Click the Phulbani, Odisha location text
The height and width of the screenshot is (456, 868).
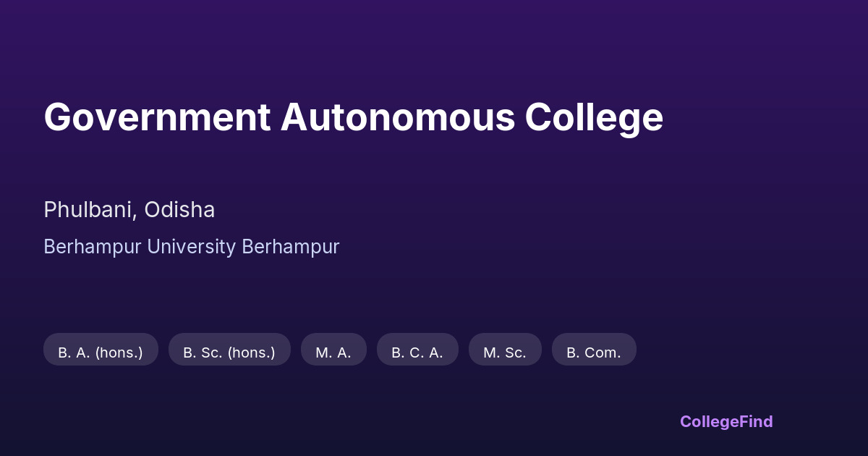point(129,210)
